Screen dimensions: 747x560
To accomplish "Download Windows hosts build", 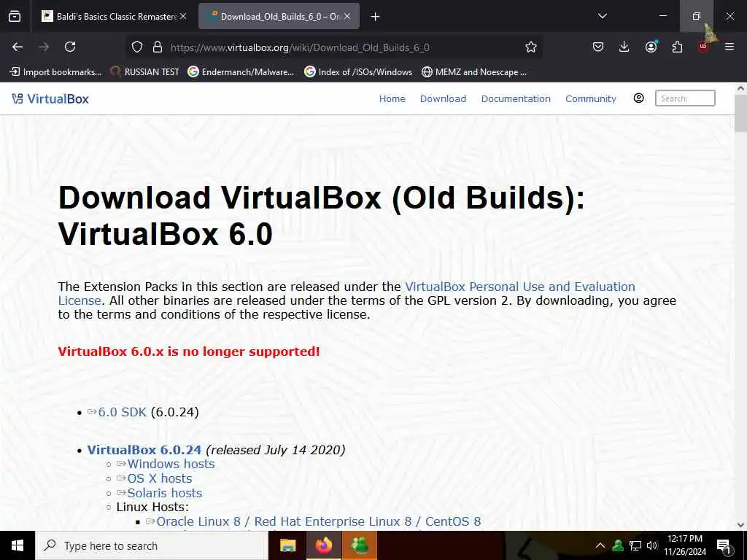I will click(171, 464).
